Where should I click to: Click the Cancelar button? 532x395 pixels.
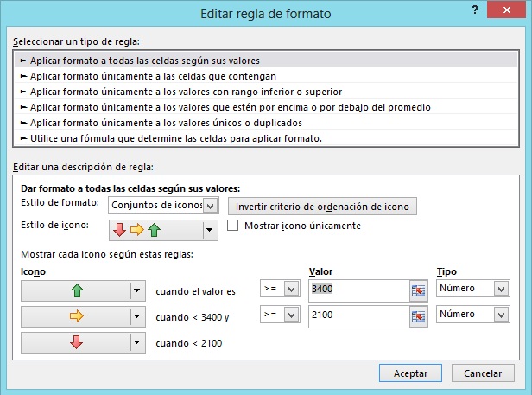[483, 373]
